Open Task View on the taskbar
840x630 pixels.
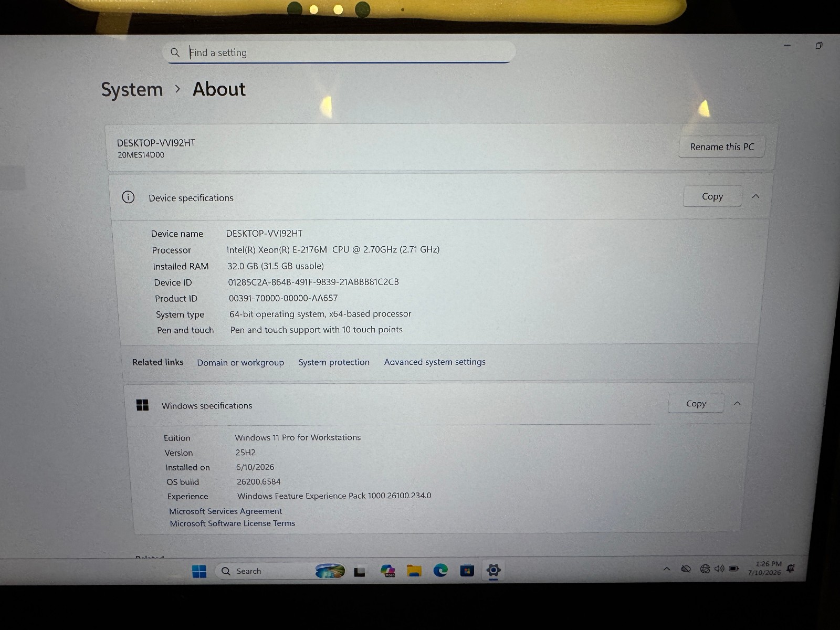360,571
